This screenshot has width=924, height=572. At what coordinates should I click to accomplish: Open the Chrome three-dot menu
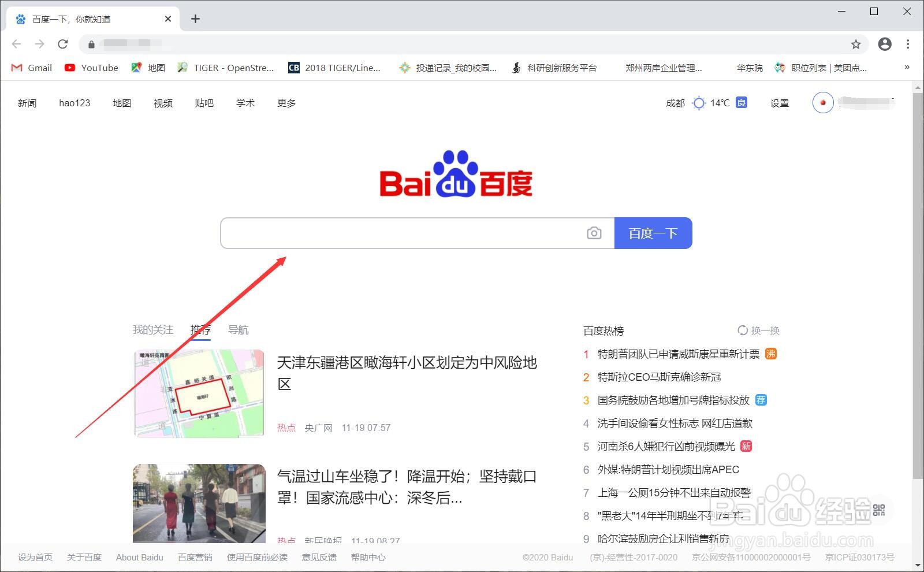tap(907, 44)
